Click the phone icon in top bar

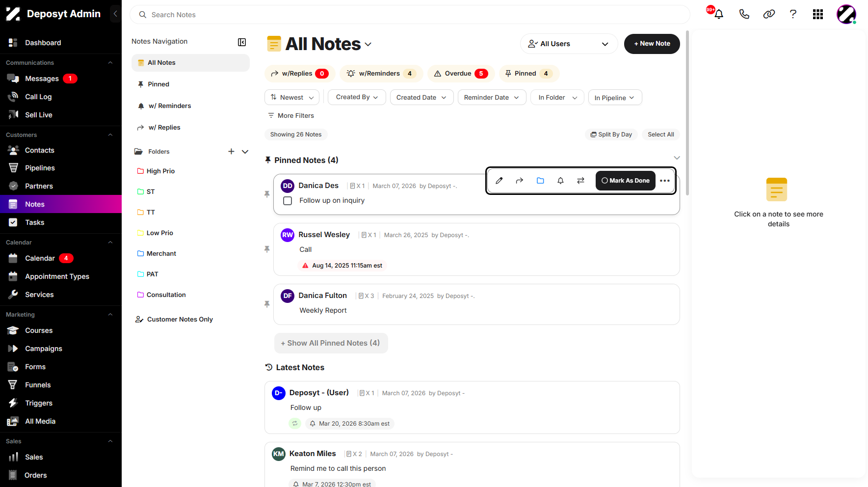coord(744,14)
